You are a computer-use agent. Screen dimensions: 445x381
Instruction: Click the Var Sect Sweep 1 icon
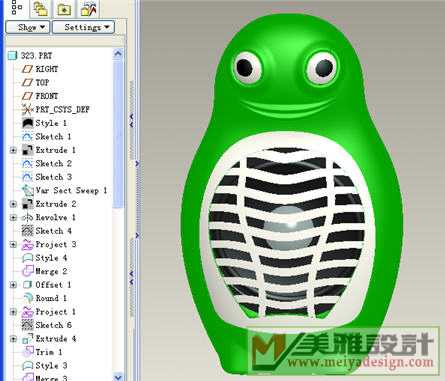(27, 190)
